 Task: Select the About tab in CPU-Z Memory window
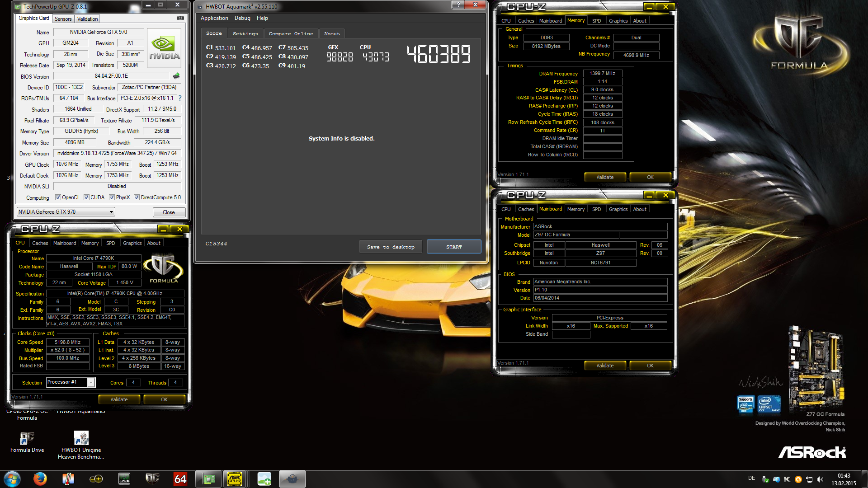tap(640, 21)
